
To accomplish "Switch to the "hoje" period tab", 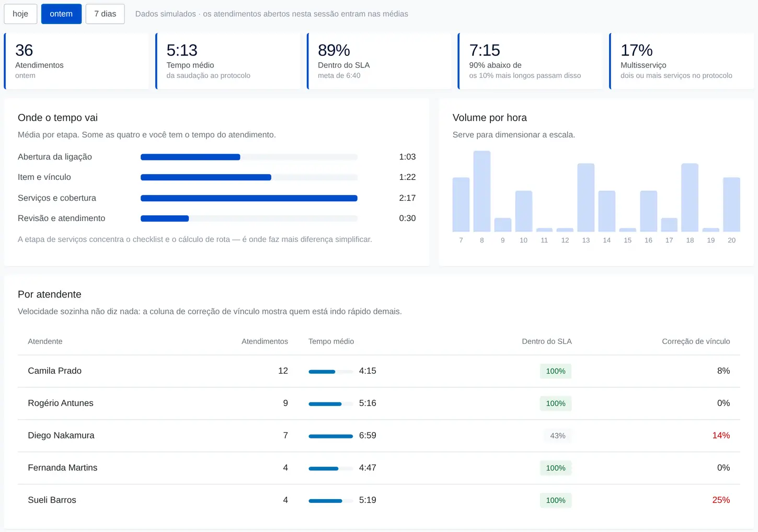I will click(x=20, y=14).
